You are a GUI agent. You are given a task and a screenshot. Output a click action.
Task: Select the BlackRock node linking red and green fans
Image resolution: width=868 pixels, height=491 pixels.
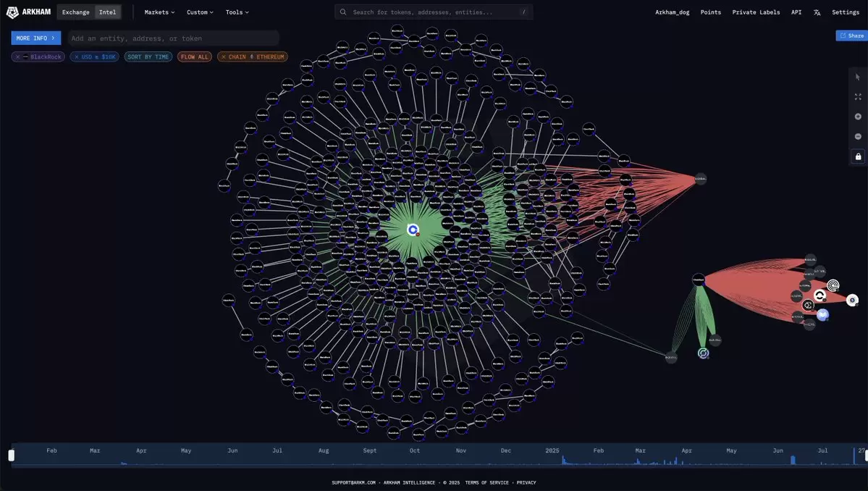699,280
